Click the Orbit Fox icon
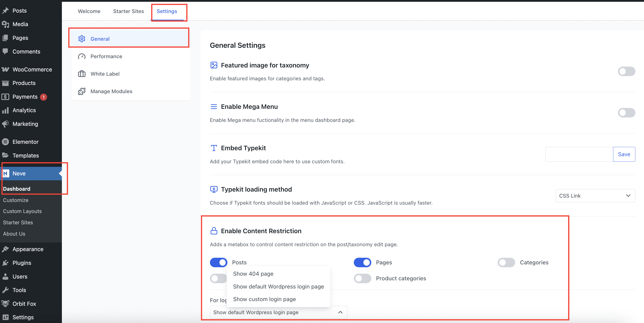 5,304
